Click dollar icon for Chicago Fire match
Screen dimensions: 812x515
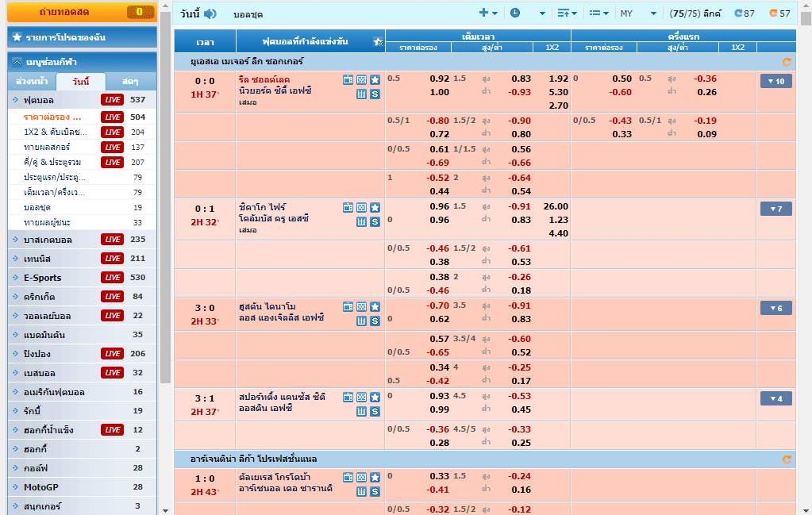(375, 222)
